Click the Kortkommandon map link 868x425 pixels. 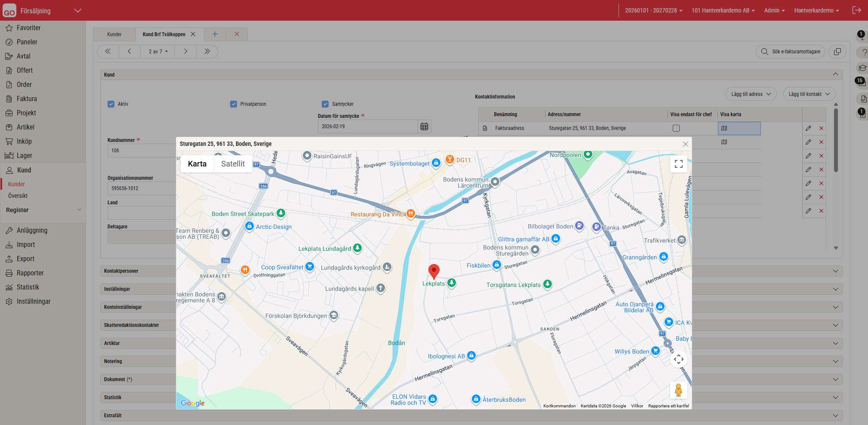click(x=559, y=406)
